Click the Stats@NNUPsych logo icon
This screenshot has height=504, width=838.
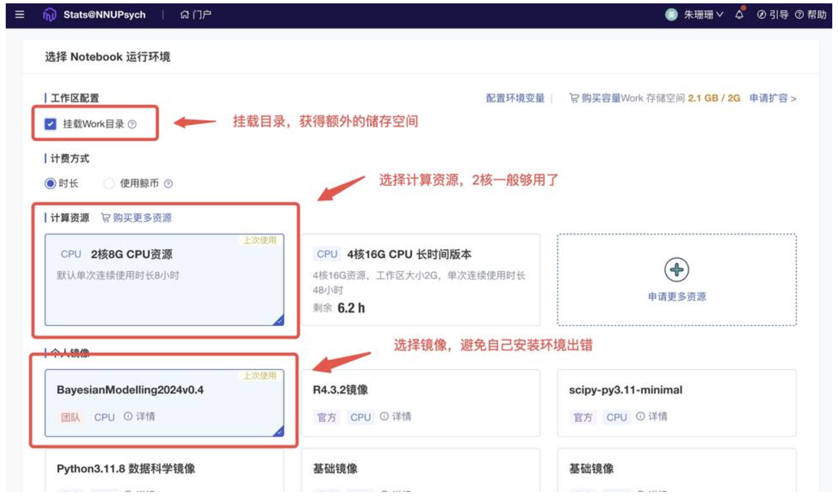49,15
